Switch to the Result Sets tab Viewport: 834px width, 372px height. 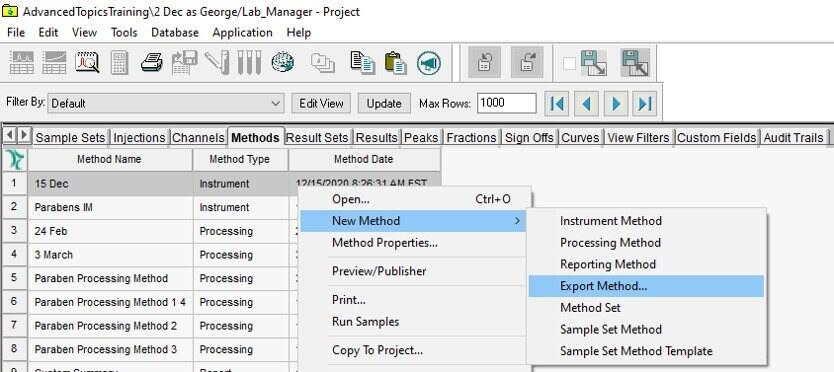(317, 138)
